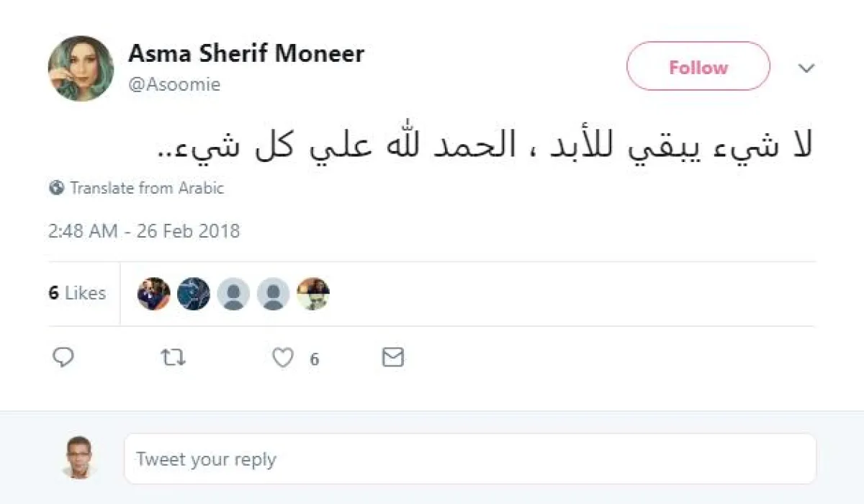Click the reply speech bubble icon

[64, 357]
